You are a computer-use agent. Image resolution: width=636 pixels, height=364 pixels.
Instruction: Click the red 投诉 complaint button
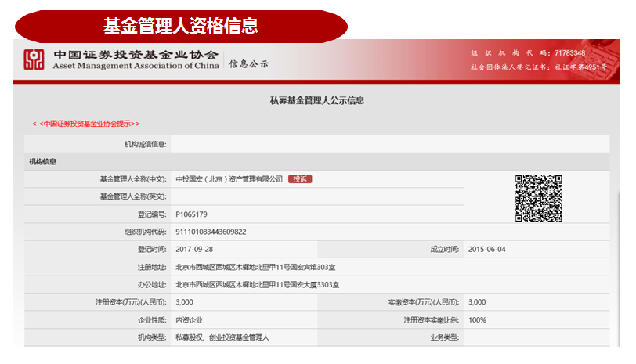tap(300, 179)
